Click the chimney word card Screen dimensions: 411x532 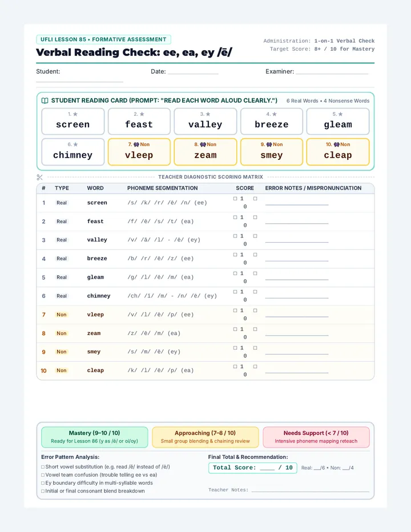click(73, 152)
